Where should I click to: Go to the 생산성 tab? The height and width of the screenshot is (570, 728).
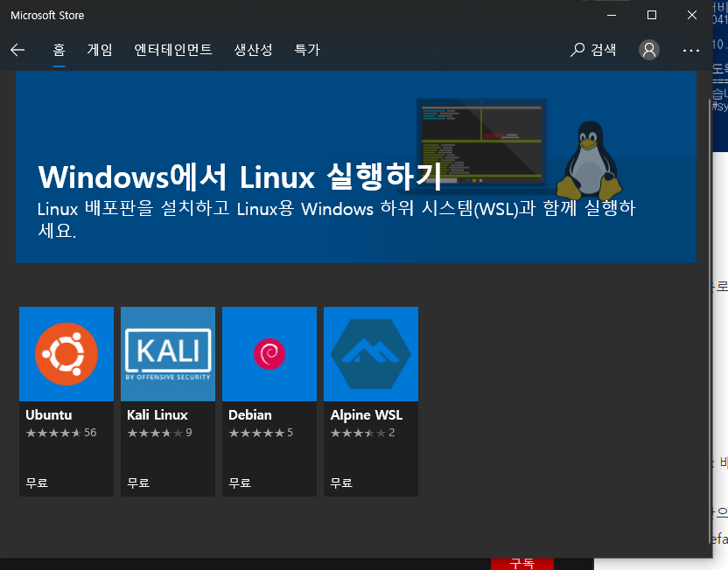click(x=253, y=50)
